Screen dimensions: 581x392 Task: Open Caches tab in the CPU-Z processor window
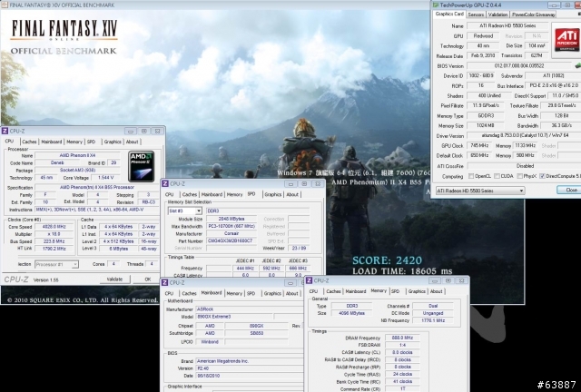coord(29,142)
